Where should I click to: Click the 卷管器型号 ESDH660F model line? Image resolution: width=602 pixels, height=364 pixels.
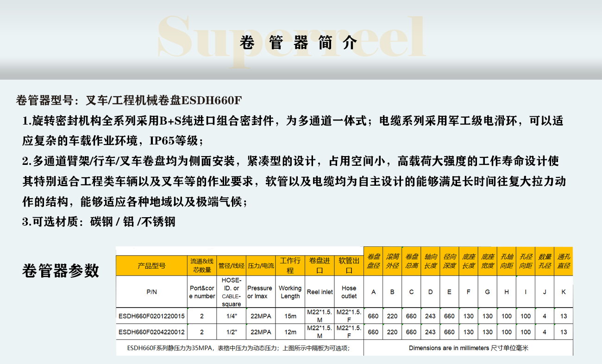(x=129, y=100)
